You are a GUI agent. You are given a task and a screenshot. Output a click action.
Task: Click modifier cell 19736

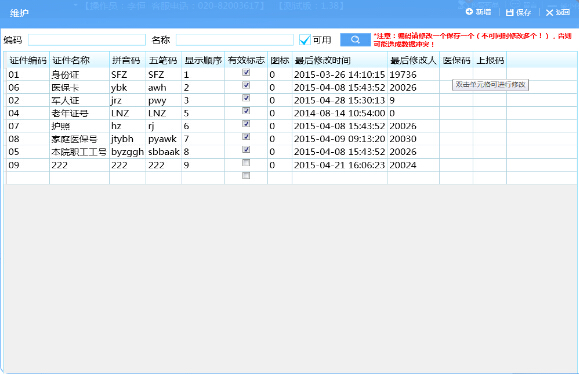click(x=413, y=75)
